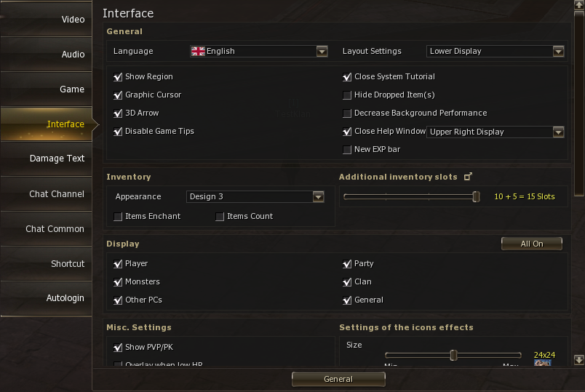Click the UK flag language icon
The height and width of the screenshot is (392, 585).
pyautogui.click(x=198, y=52)
